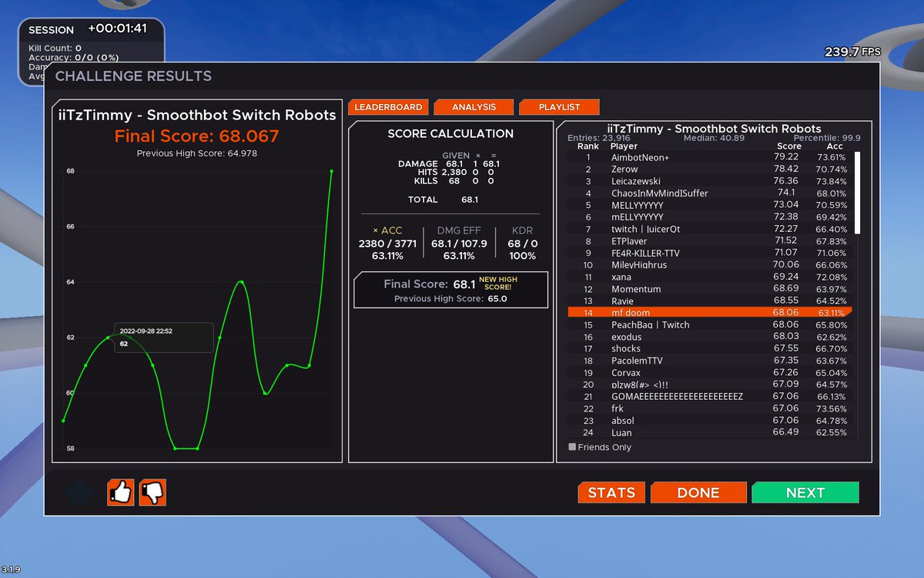
Task: Select highlighted row mf doom
Action: point(711,313)
